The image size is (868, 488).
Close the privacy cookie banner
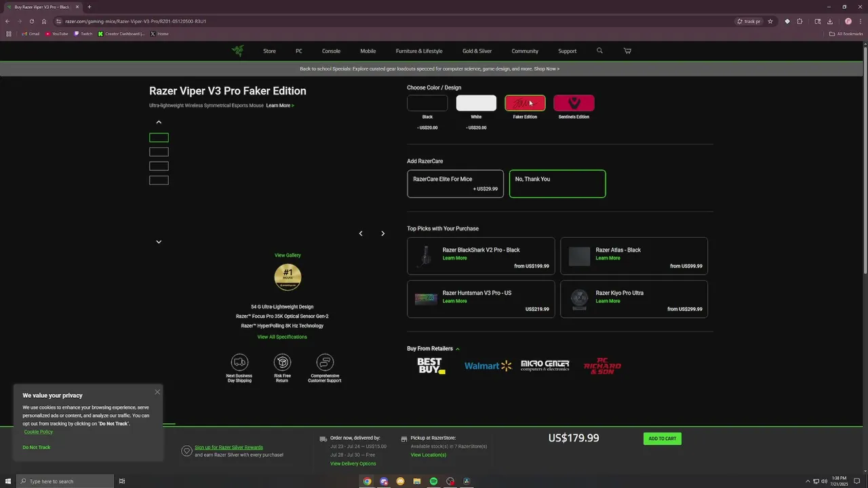pos(157,392)
